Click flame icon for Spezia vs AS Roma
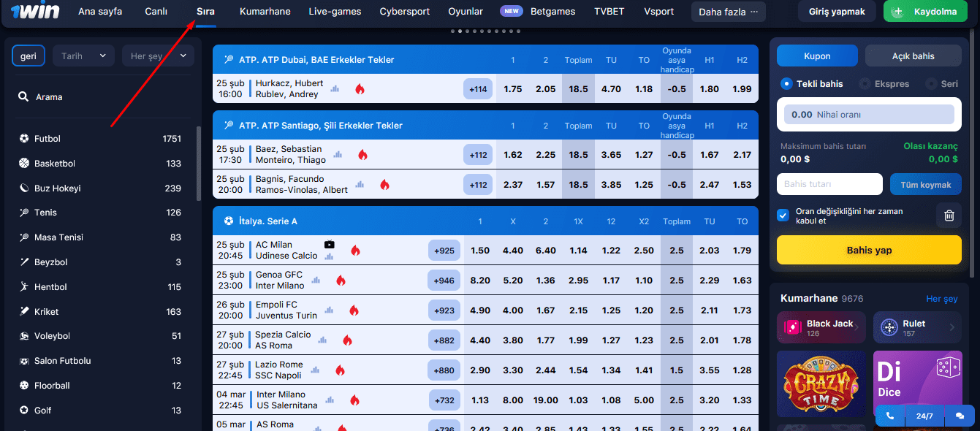 coord(347,340)
